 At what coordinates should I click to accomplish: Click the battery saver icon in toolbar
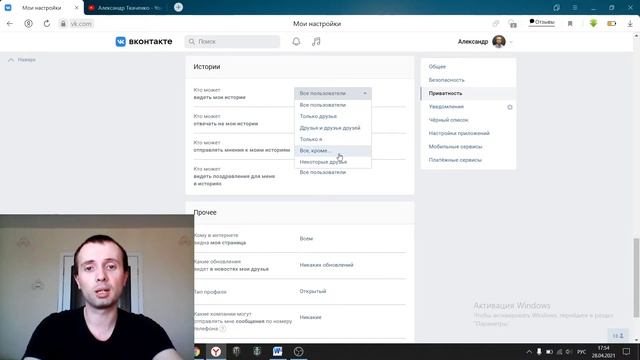[x=611, y=24]
